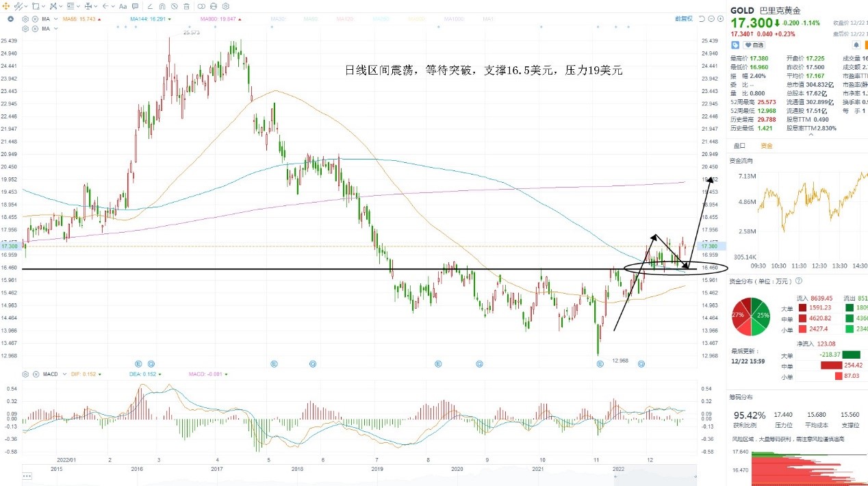Click three dots button at chart bottom left
This screenshot has height=486, width=868.
[x=27, y=476]
